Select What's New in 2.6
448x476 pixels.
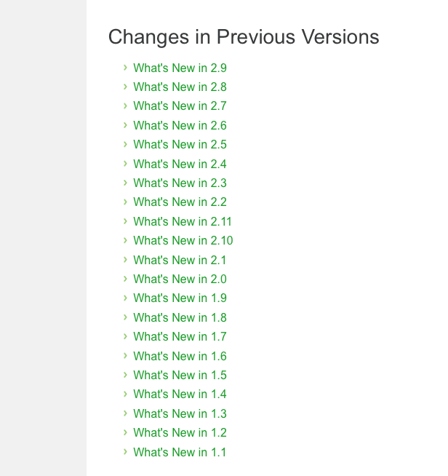180,125
